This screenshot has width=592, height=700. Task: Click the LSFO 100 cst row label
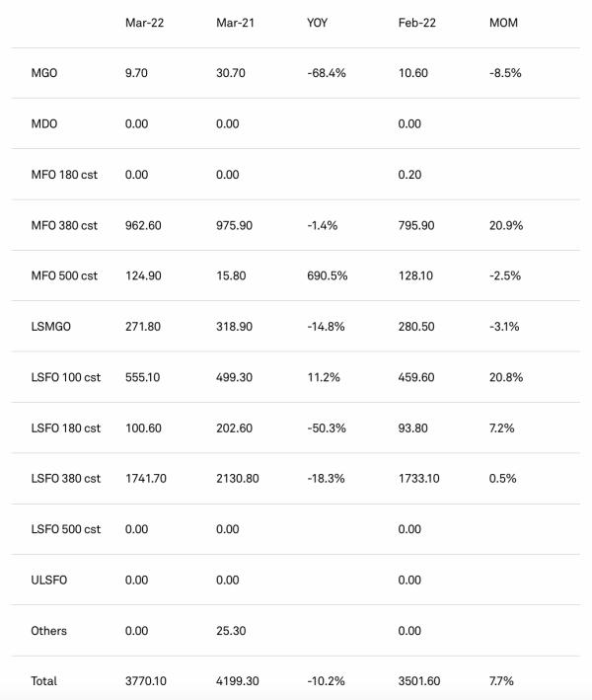point(65,377)
